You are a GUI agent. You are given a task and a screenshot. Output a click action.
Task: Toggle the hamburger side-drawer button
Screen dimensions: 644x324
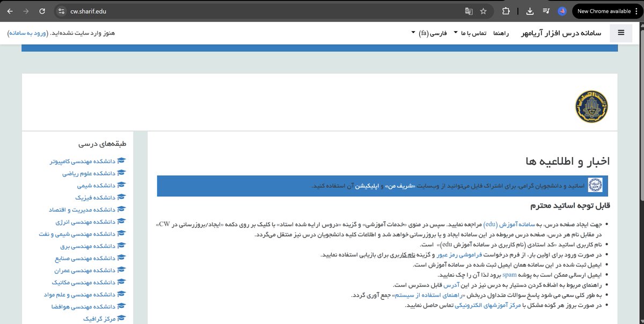pos(621,33)
